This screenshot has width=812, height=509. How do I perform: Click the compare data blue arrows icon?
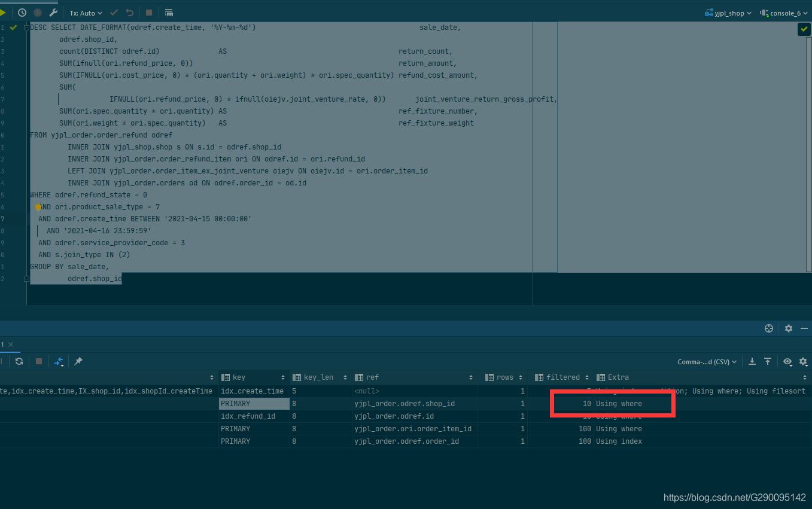(x=59, y=361)
